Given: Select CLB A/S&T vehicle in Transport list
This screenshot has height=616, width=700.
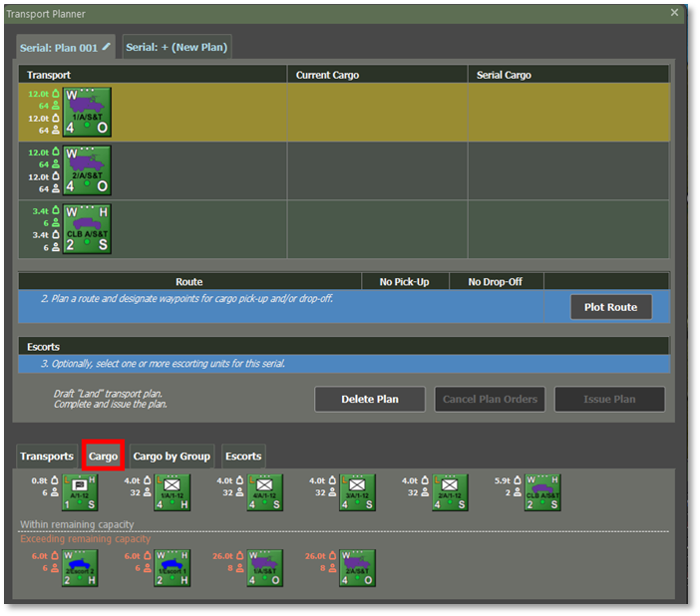Looking at the screenshot, I should [x=87, y=227].
